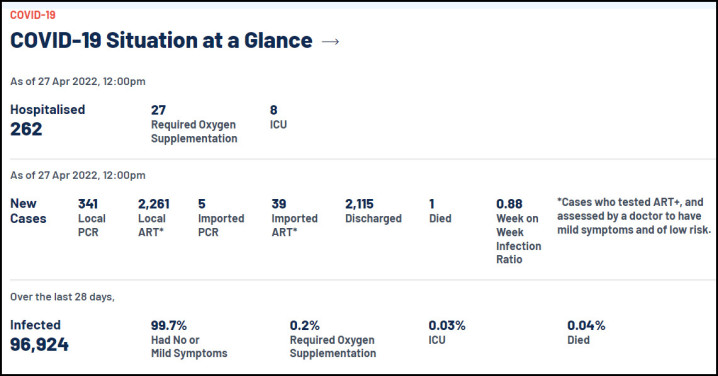Click the 99.7% Had No or Mild Symptoms

(189, 339)
